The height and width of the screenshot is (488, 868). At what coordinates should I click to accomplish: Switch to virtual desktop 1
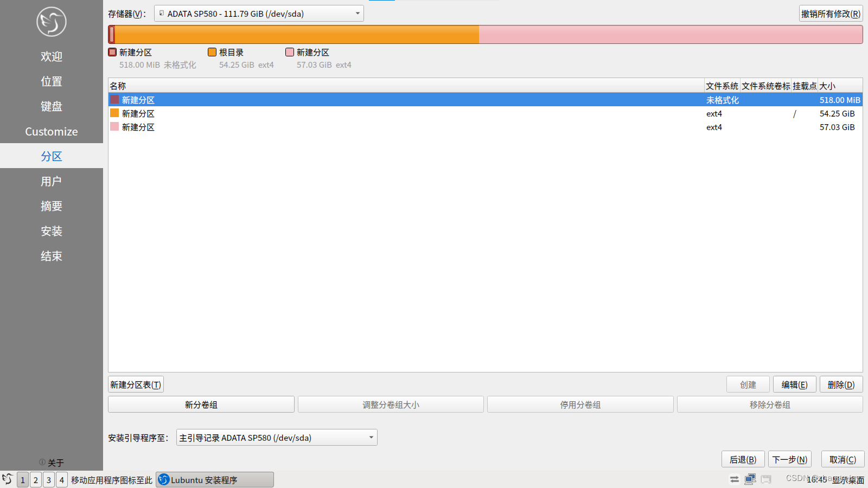(x=23, y=480)
